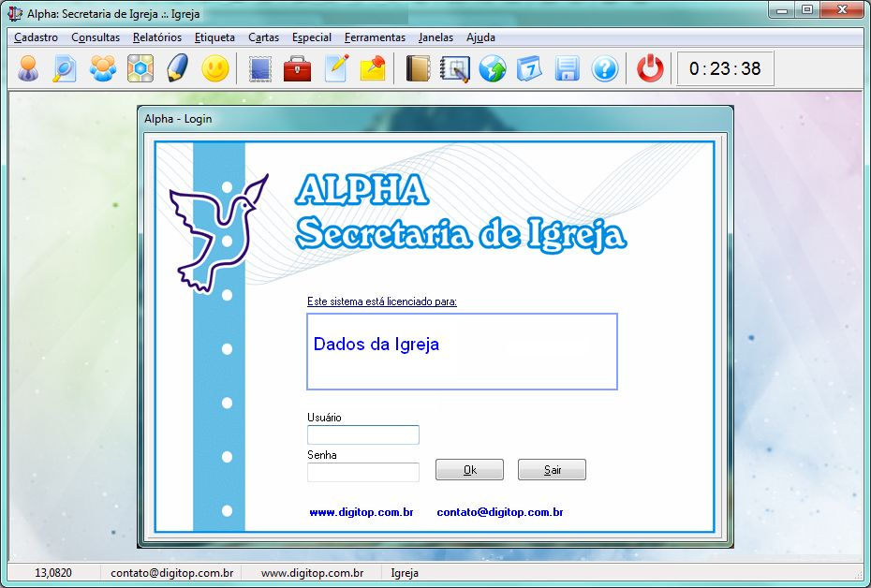Image resolution: width=871 pixels, height=588 pixels.
Task: Click the notepad with pencil icon
Action: (x=336, y=68)
